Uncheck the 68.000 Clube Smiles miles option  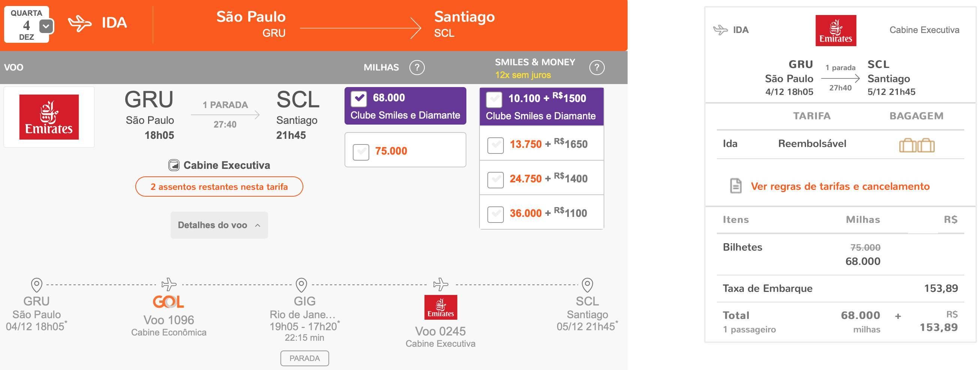359,99
